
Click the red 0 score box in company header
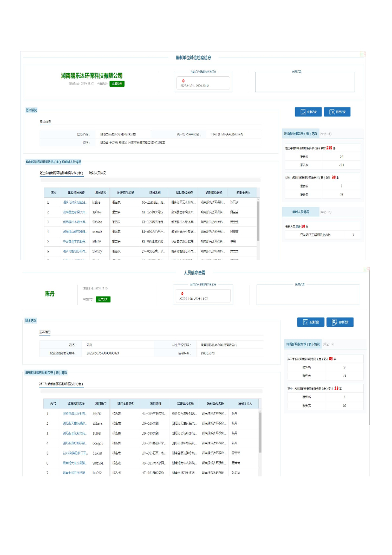coord(205,83)
